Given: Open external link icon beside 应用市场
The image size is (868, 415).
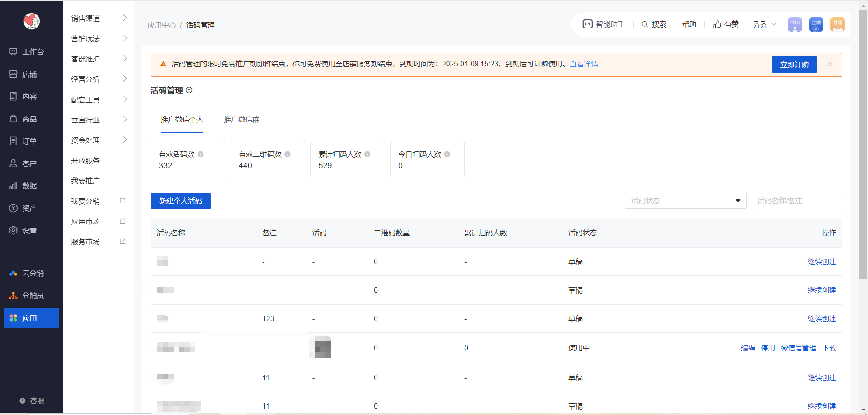Looking at the screenshot, I should [x=123, y=221].
